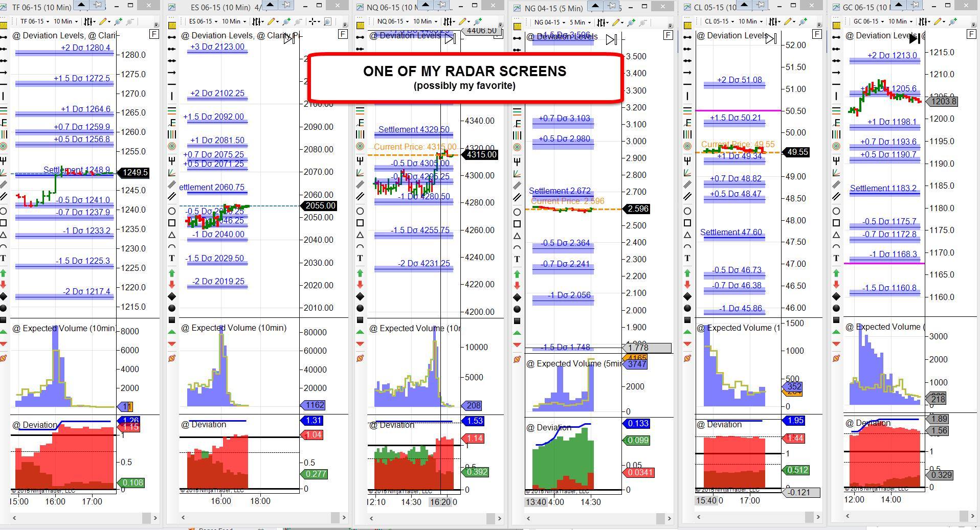Select the Text drawing tool in ES chart
The height and width of the screenshot is (530, 980).
172,258
